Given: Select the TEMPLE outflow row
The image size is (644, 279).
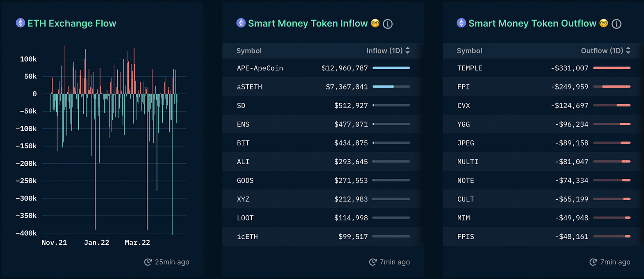Looking at the screenshot, I should click(543, 68).
